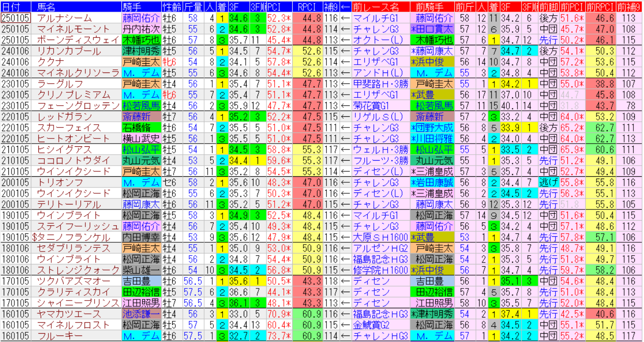Select the outlined 250105 date cell in first row
The image size is (644, 342).
tap(15, 18)
